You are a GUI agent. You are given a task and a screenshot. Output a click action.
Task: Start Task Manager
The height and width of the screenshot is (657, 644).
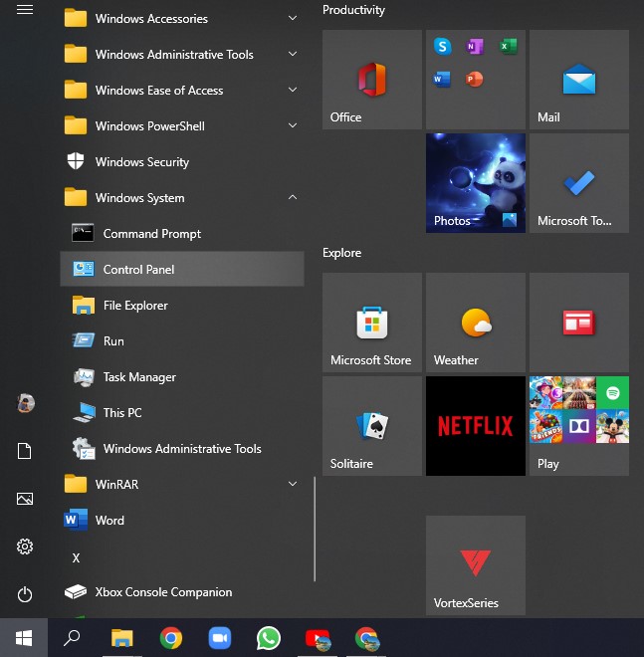182,376
